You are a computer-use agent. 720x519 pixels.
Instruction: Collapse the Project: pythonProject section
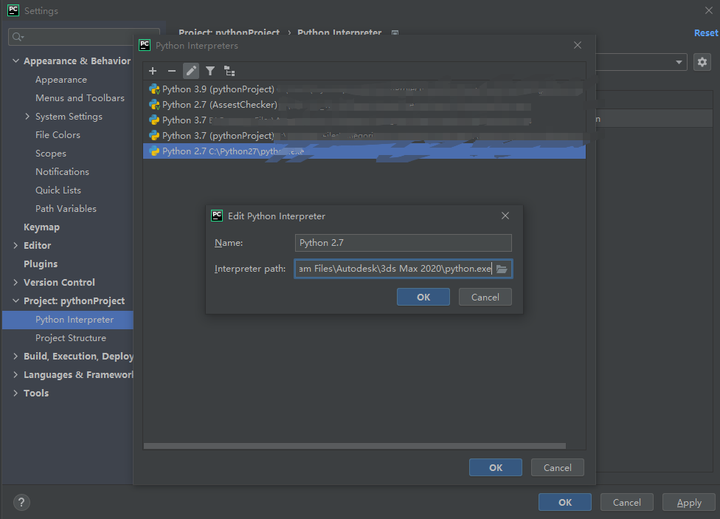tap(16, 301)
